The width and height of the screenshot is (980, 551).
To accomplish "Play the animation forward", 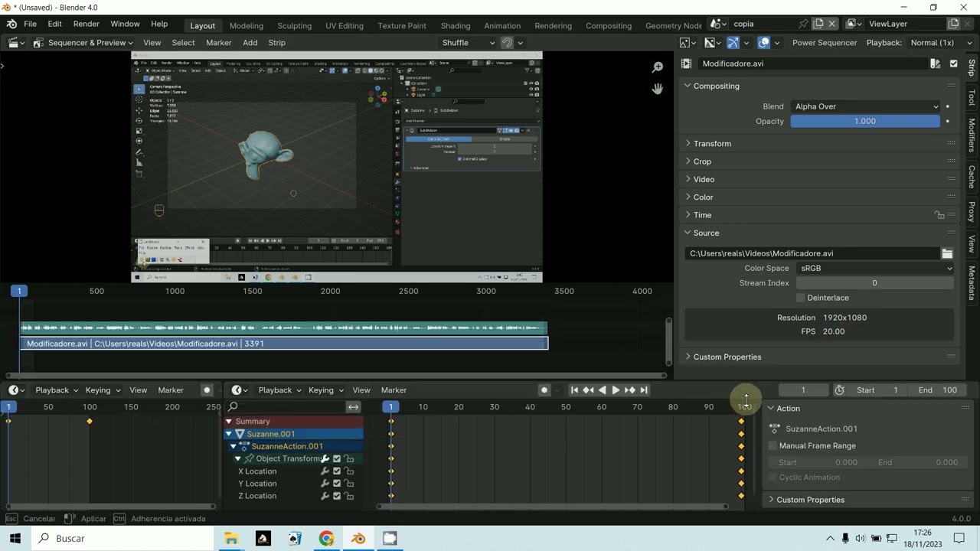I will coord(616,390).
